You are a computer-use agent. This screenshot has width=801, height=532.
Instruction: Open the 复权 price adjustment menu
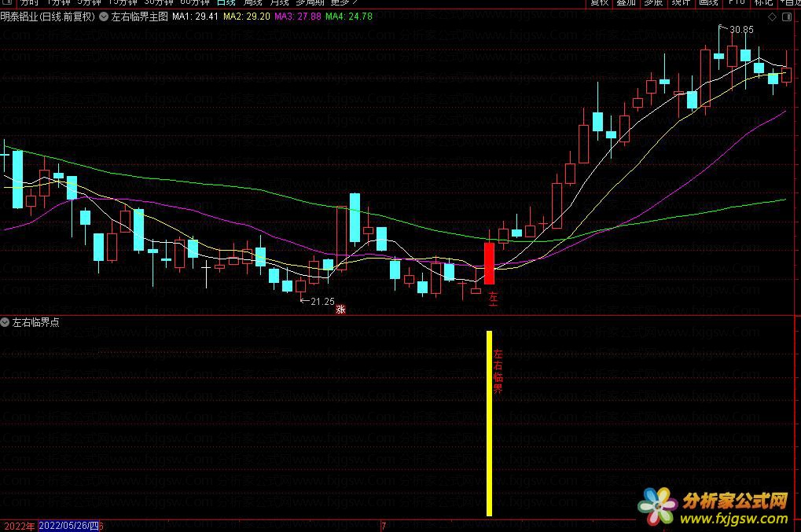click(599, 2)
